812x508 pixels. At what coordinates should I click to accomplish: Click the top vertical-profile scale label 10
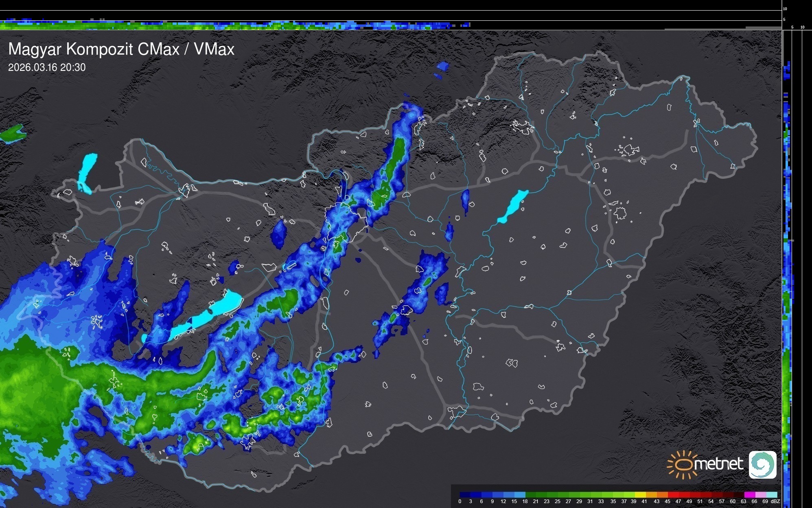click(x=785, y=9)
